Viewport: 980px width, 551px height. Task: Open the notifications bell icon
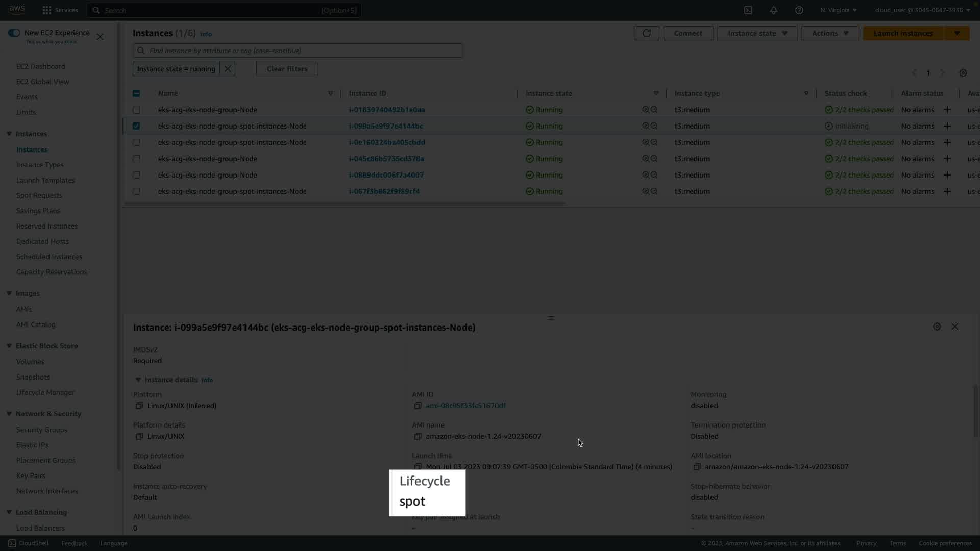tap(773, 10)
